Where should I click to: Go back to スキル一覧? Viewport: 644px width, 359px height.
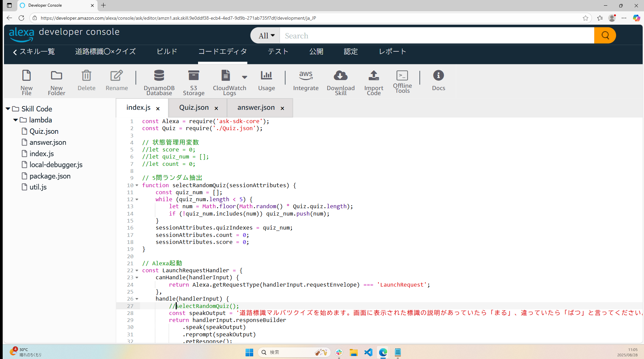[34, 52]
